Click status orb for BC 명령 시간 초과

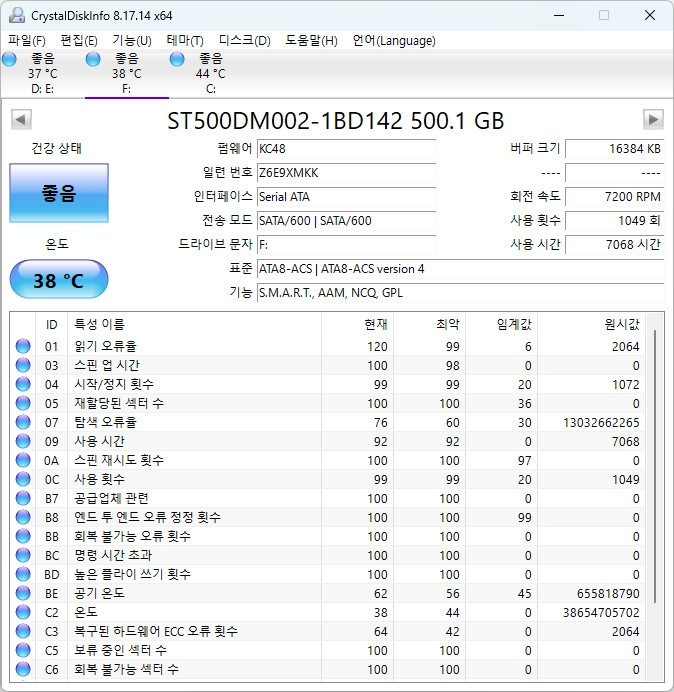point(23,555)
